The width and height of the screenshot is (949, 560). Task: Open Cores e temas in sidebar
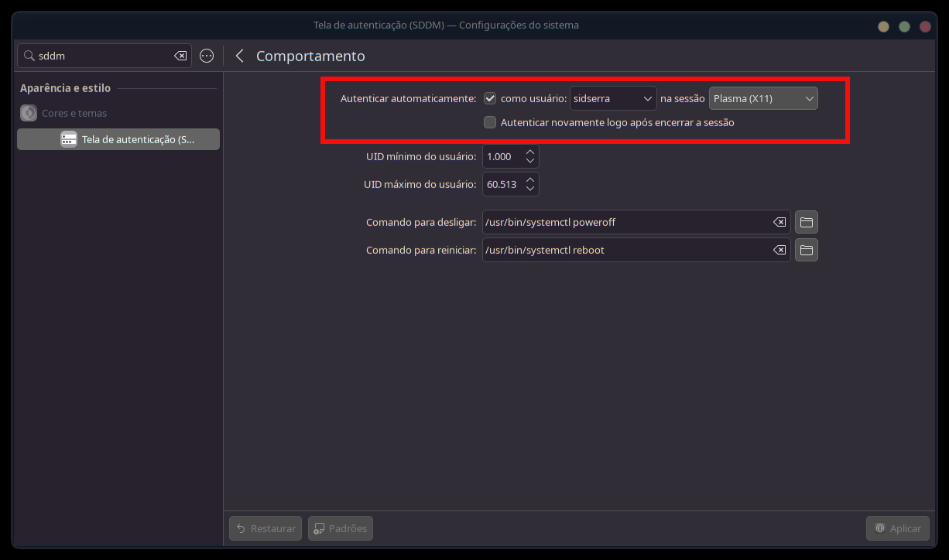(74, 113)
